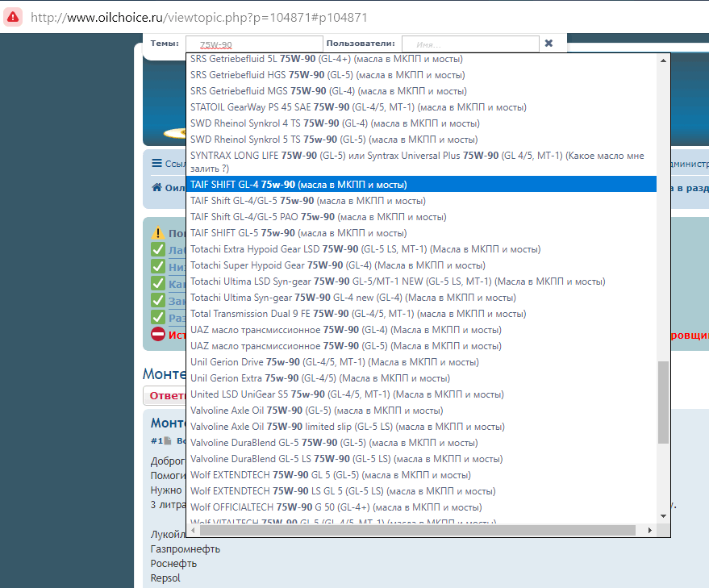The width and height of the screenshot is (709, 588).
Task: Select Valvoline Axle Oil limited slip item
Action: pyautogui.click(x=421, y=427)
